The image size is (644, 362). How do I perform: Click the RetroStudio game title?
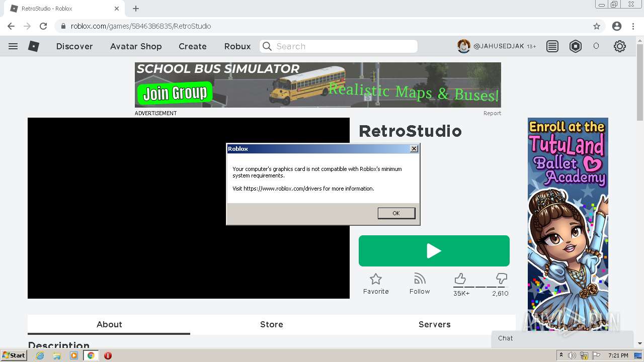(x=410, y=131)
